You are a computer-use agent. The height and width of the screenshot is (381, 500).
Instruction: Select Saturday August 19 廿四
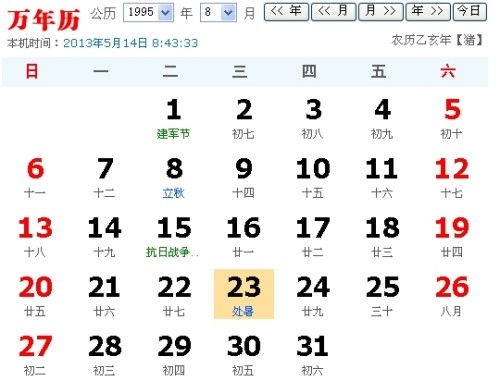[452, 237]
